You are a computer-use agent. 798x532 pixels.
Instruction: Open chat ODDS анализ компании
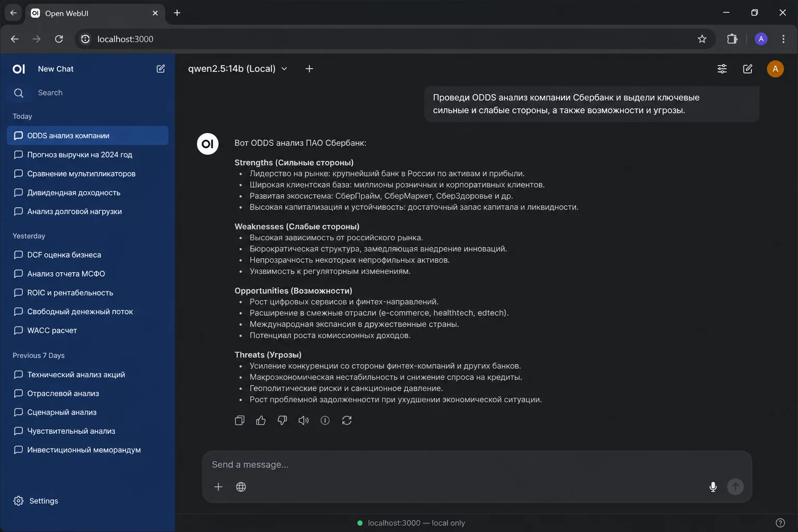pos(88,136)
